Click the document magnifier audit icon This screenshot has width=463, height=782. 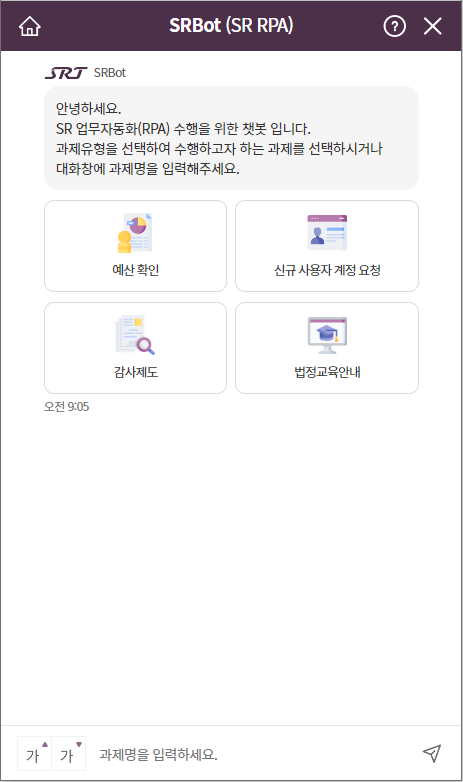135,335
